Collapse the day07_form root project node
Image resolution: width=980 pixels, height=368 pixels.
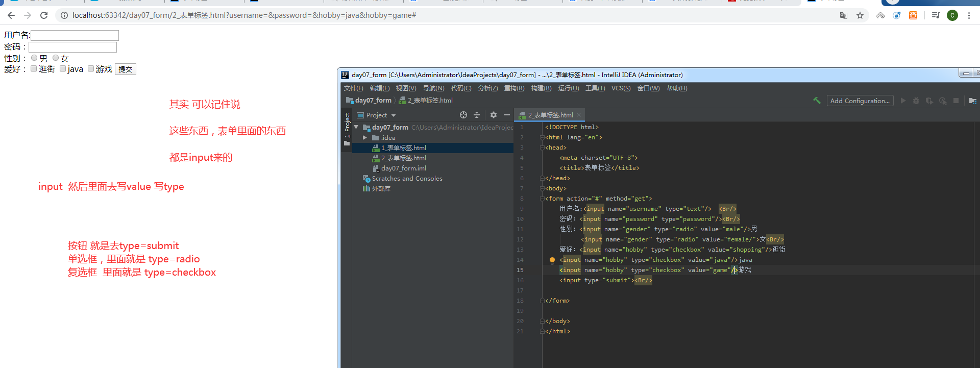tap(356, 127)
